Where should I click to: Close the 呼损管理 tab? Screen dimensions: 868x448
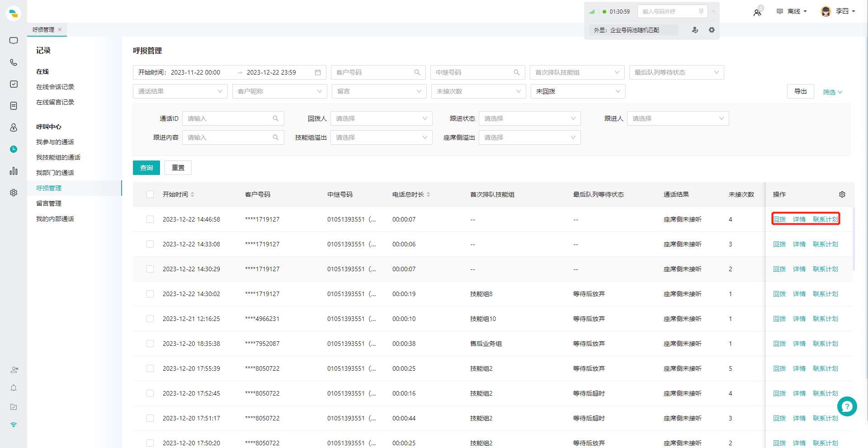[60, 29]
